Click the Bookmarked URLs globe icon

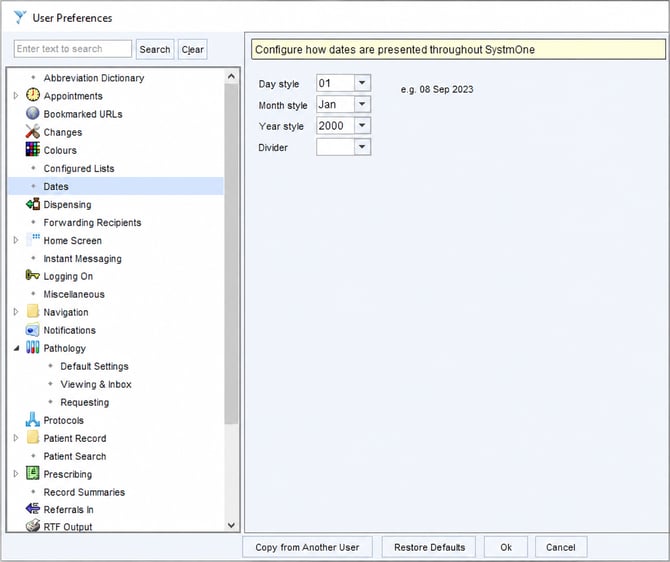click(33, 113)
